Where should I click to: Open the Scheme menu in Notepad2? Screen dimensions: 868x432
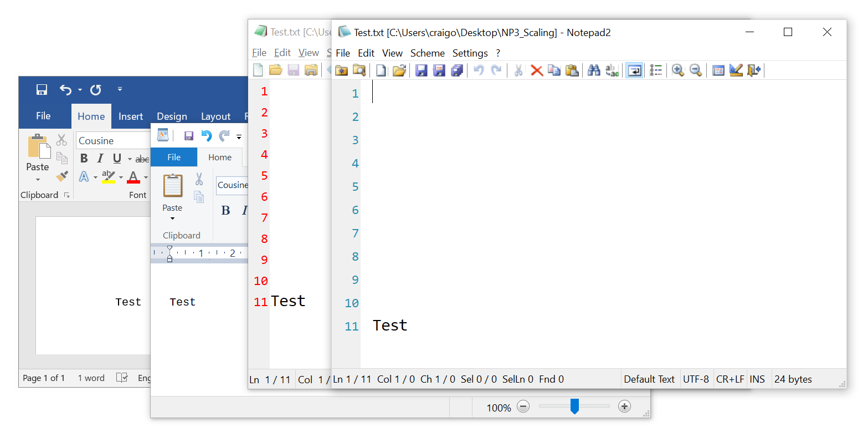(x=428, y=53)
